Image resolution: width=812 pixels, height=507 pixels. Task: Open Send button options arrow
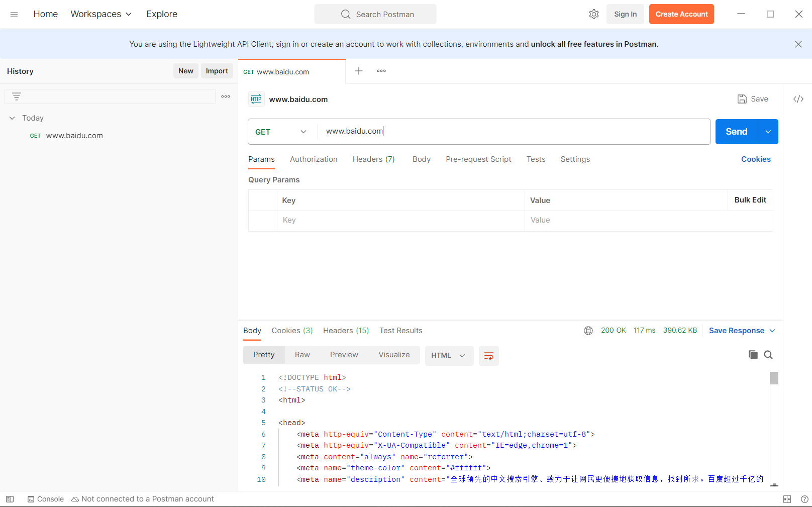tap(768, 132)
